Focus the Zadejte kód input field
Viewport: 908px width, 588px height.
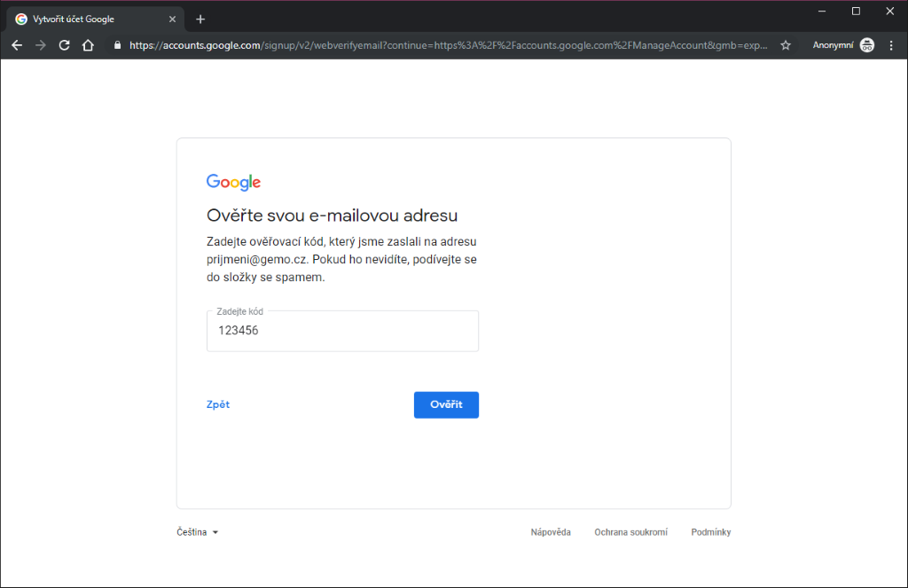click(x=342, y=331)
